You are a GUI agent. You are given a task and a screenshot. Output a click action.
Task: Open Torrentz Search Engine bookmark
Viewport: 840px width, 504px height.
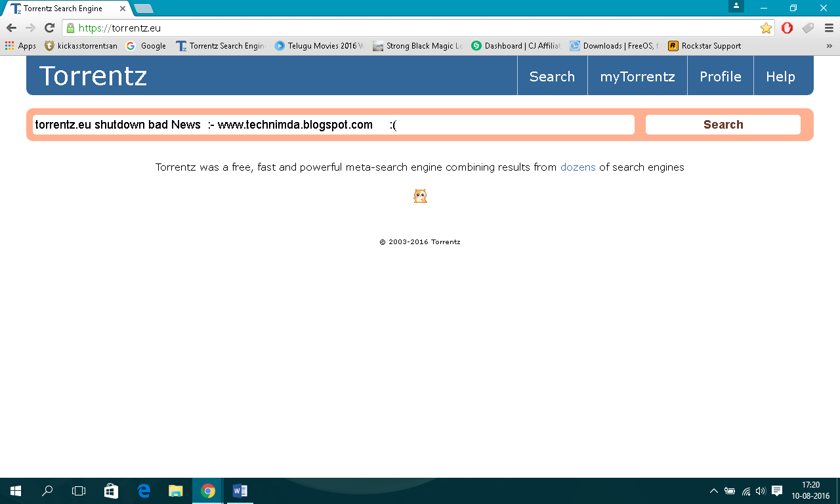coord(220,46)
